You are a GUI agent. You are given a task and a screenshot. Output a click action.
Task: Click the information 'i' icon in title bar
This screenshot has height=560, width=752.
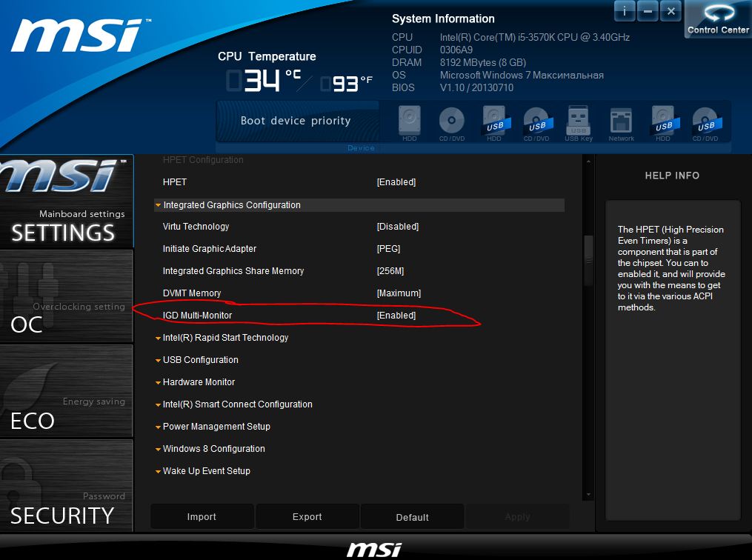point(625,11)
